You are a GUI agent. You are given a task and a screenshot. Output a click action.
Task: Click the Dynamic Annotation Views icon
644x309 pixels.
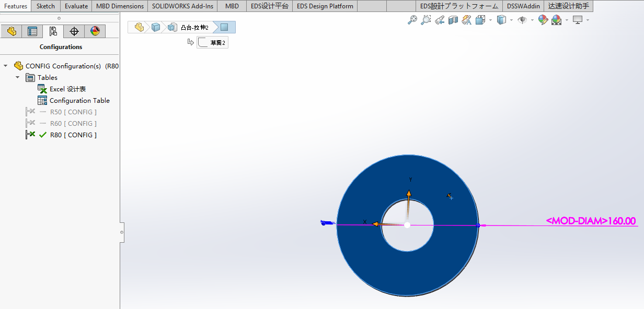tap(467, 20)
